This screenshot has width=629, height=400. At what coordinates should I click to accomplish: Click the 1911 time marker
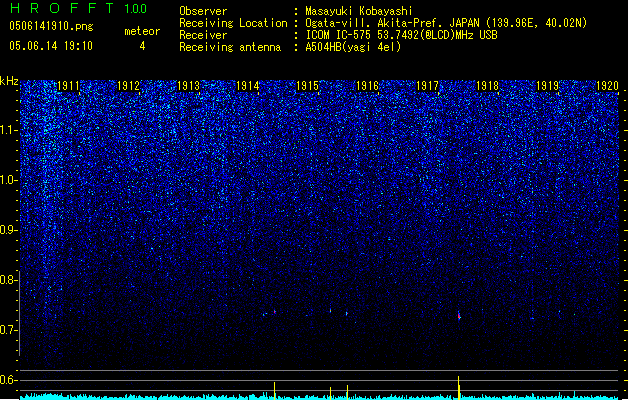(68, 86)
